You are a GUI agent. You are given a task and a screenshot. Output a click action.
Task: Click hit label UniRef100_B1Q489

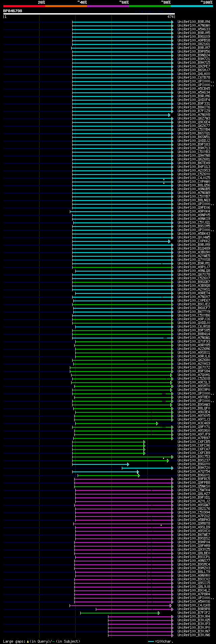coord(194,249)
